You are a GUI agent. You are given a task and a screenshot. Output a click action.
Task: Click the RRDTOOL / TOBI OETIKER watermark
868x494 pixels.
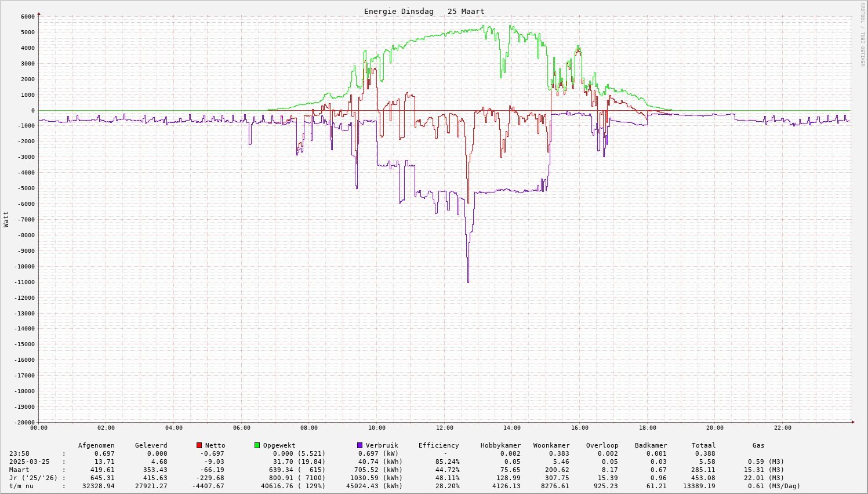tap(862, 34)
